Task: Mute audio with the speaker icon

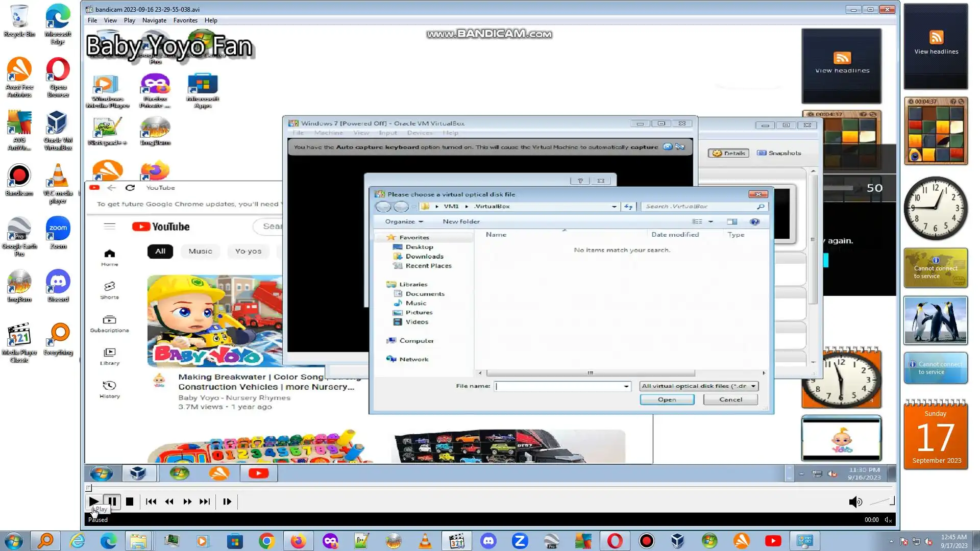Action: point(855,502)
